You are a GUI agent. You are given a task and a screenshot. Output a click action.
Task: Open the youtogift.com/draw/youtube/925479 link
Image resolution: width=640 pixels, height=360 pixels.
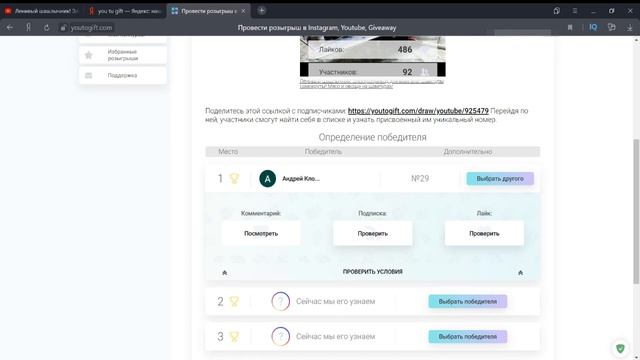coord(418,111)
